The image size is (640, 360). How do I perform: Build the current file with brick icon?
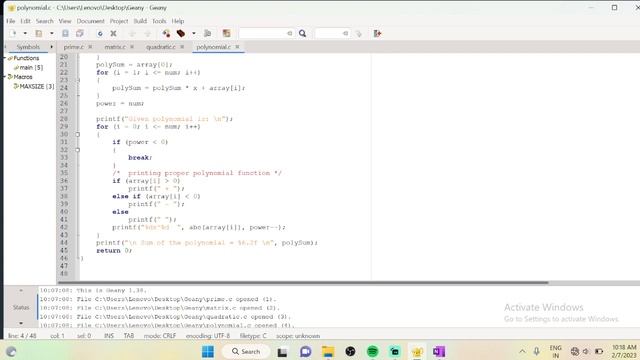click(x=181, y=33)
